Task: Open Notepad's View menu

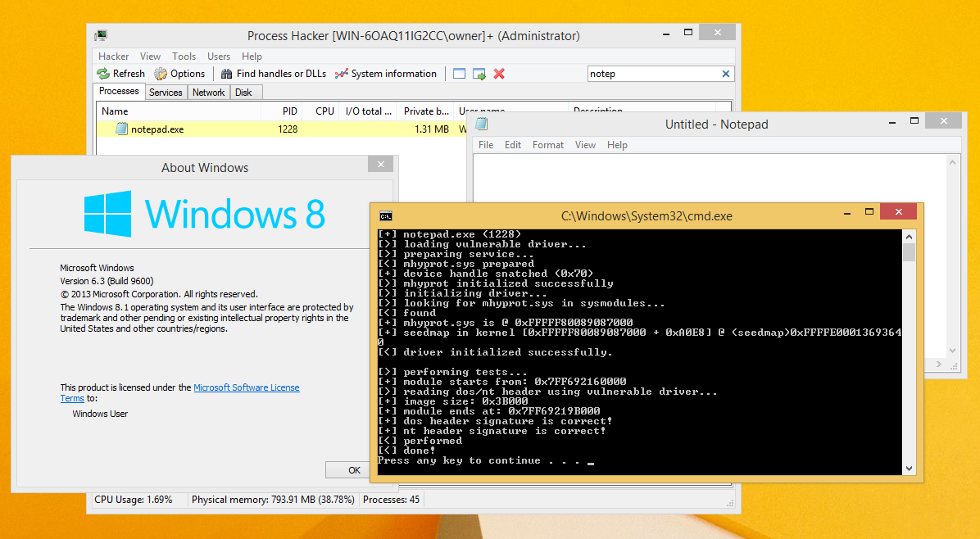Action: click(585, 145)
